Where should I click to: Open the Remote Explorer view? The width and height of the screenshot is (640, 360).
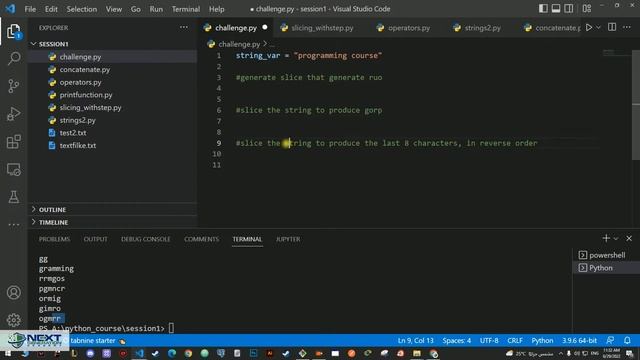coord(13,169)
